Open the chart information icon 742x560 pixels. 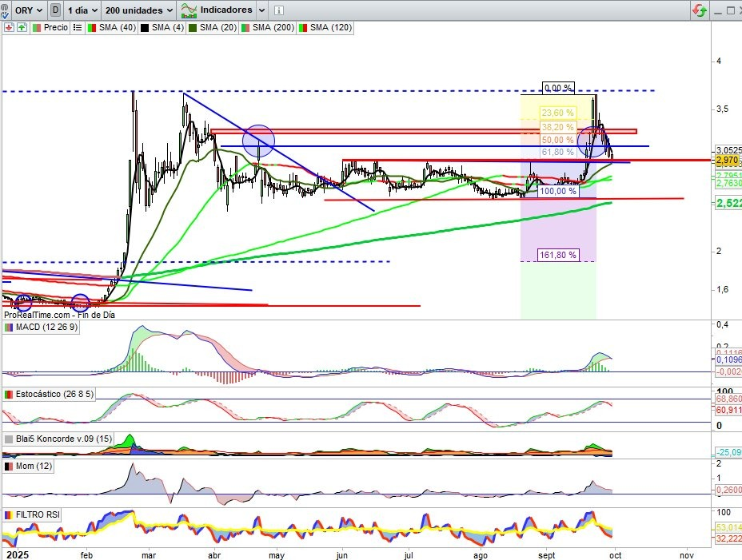277,10
